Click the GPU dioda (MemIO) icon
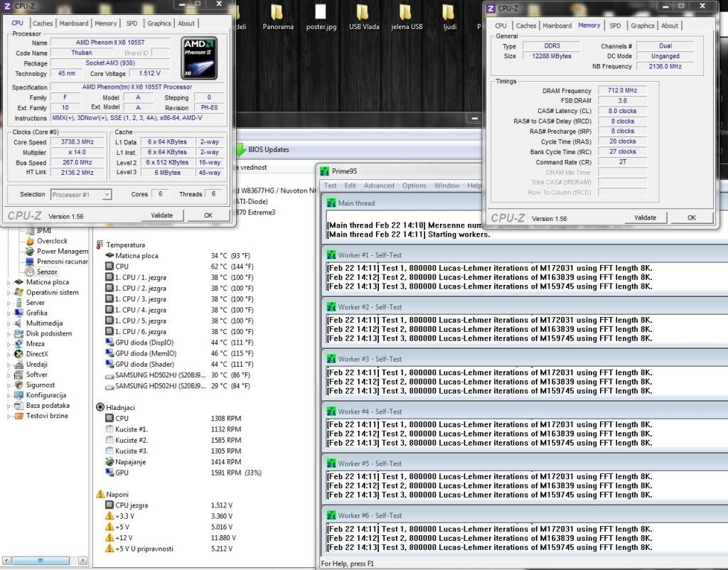 click(x=109, y=353)
